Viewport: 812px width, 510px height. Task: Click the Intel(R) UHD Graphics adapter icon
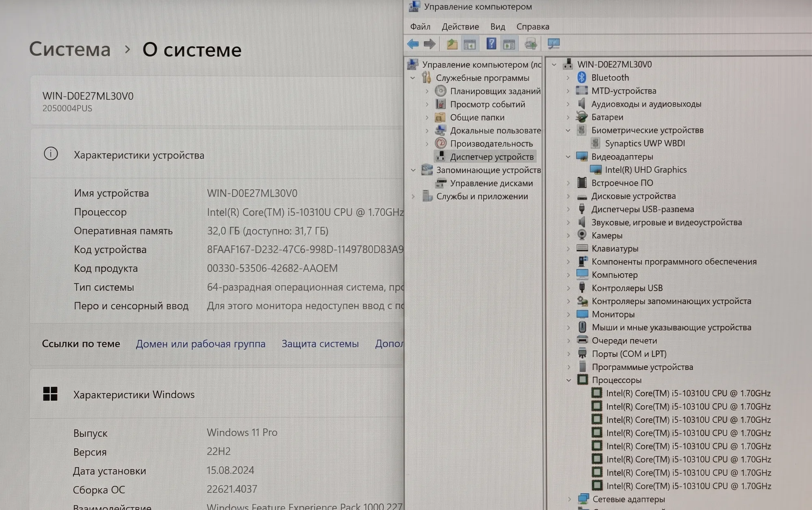click(x=596, y=169)
